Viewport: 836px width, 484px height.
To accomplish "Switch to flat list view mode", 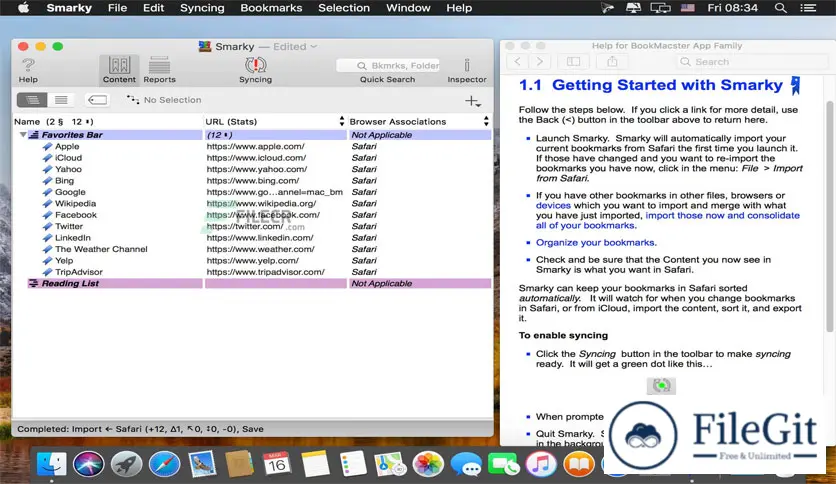I will pyautogui.click(x=61, y=100).
